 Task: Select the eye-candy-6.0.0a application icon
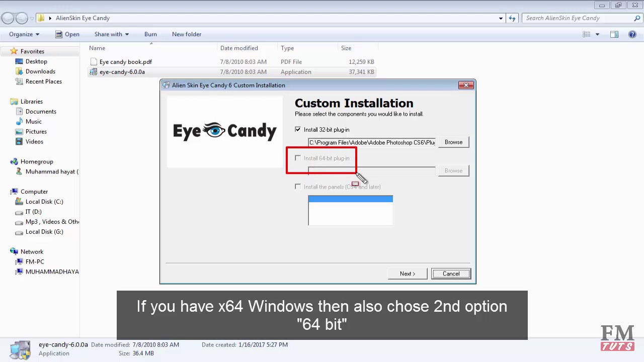coord(94,72)
